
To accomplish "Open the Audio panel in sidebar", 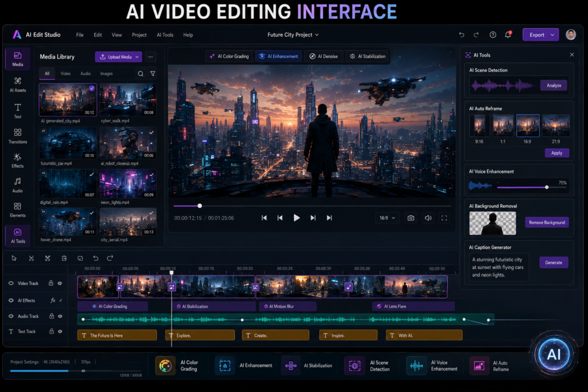I will tap(18, 185).
